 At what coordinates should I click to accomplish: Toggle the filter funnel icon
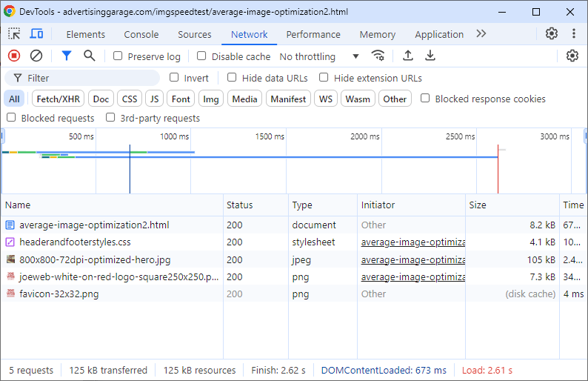[67, 56]
